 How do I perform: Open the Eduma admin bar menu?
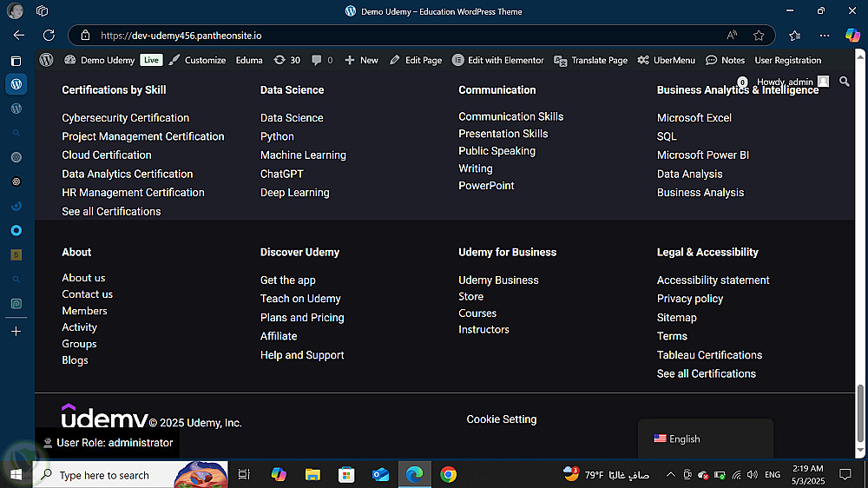pos(249,60)
